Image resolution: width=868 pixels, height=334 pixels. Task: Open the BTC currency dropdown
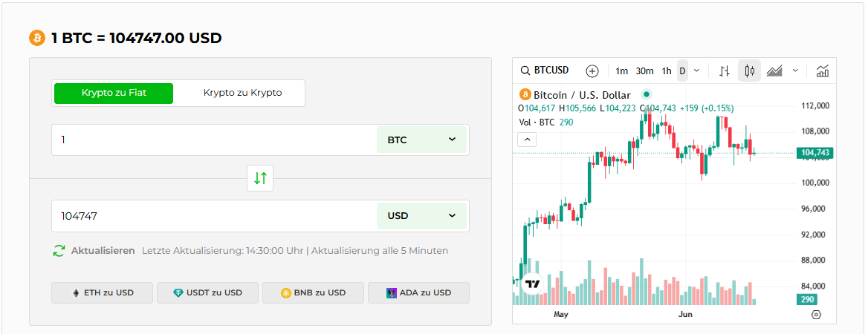(421, 140)
